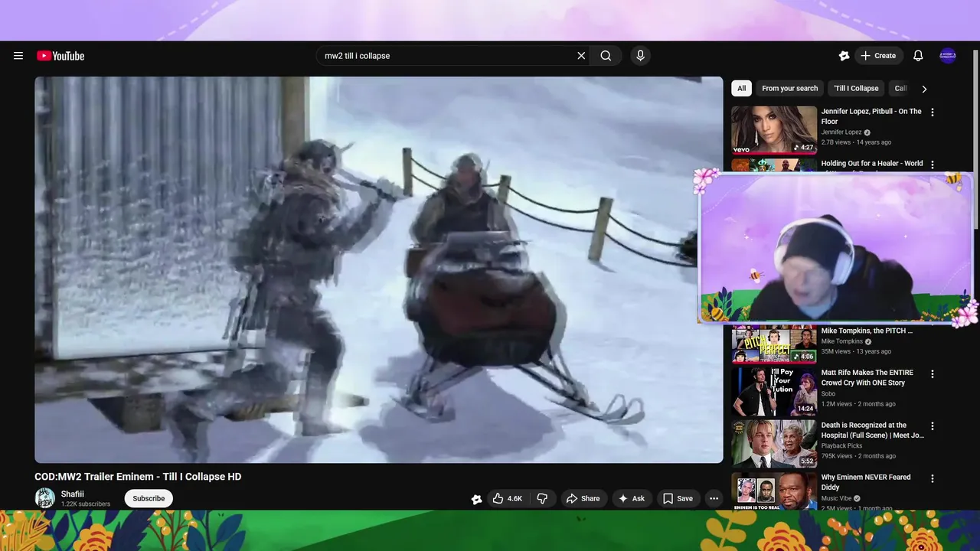980x551 pixels.
Task: Dislike the video
Action: pos(542,498)
